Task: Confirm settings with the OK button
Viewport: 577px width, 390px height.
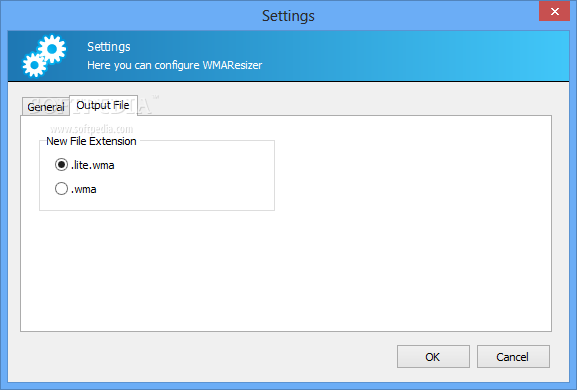Action: pos(433,357)
